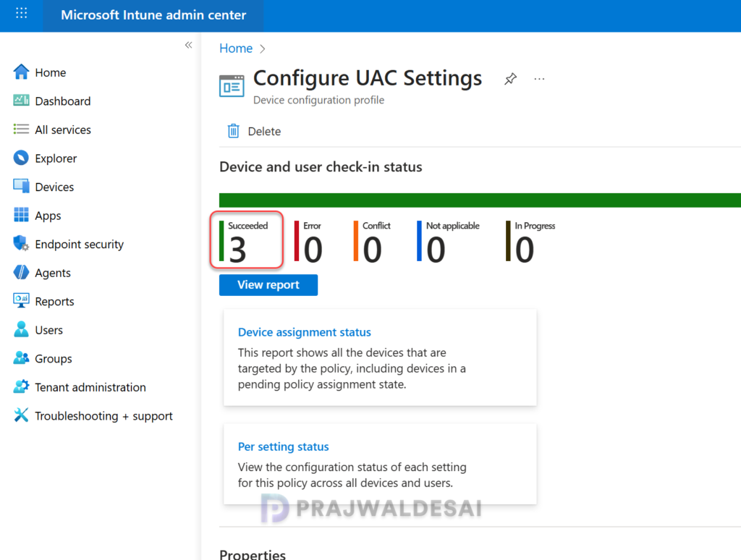Click the Explorer compass icon
This screenshot has height=560, width=741.
point(21,158)
